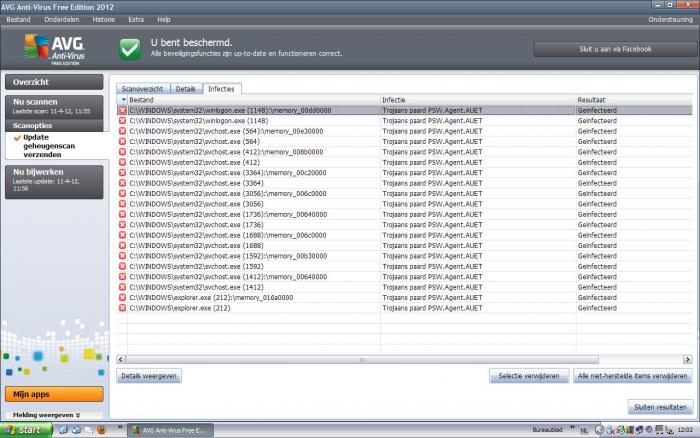Open Mijn apps orange button
This screenshot has width=700, height=438.
pyautogui.click(x=54, y=394)
